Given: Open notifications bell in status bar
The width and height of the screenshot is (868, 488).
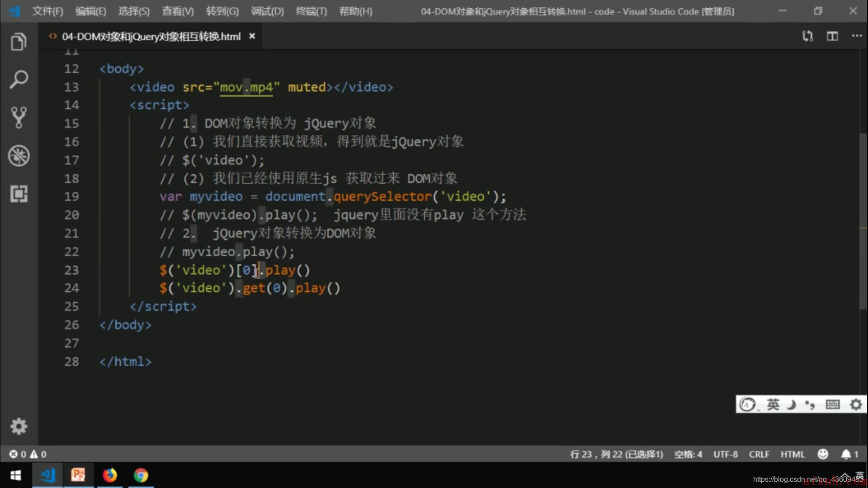Looking at the screenshot, I should pyautogui.click(x=849, y=454).
